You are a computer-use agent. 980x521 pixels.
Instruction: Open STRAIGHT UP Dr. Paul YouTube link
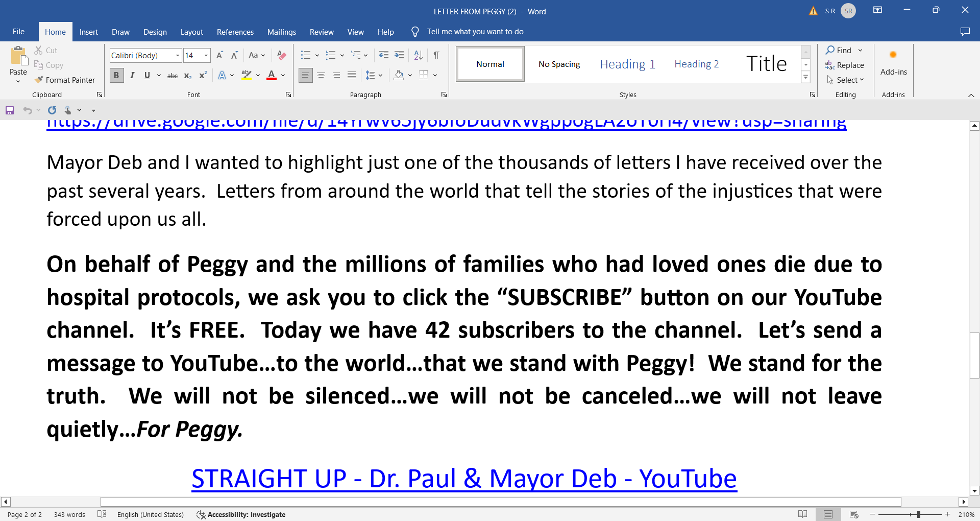tap(464, 479)
